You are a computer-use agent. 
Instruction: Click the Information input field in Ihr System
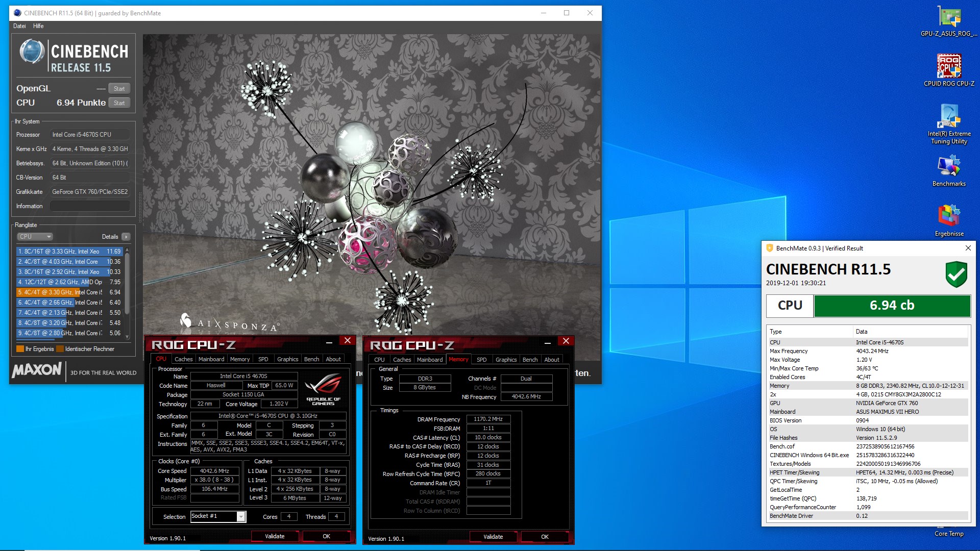[90, 206]
